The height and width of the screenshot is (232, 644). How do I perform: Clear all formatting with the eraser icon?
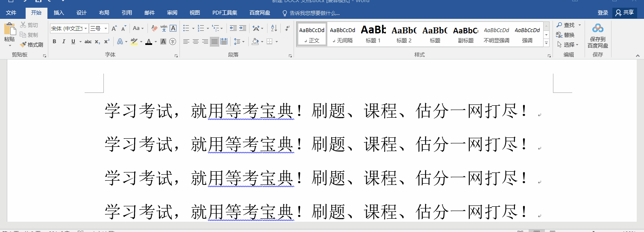[x=154, y=28]
